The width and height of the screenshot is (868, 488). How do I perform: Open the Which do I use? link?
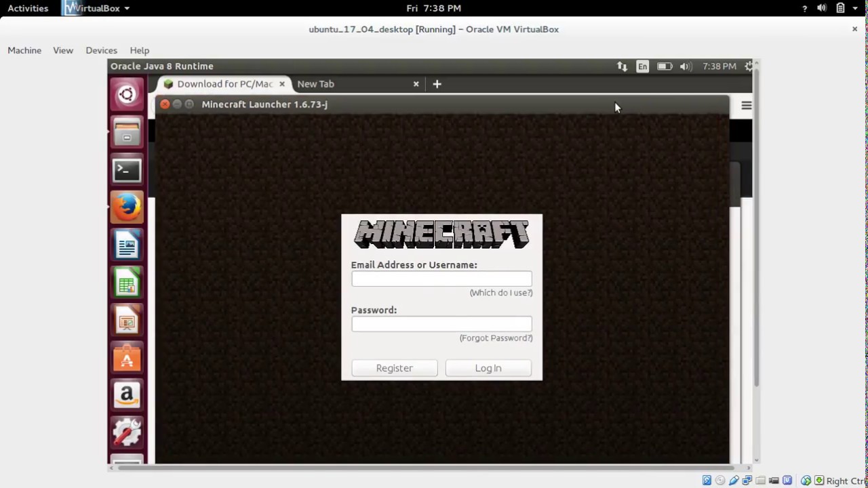click(x=501, y=293)
